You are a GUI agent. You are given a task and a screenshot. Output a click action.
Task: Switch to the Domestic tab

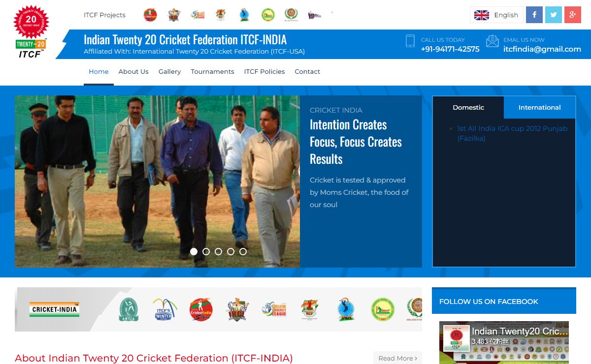coord(468,107)
